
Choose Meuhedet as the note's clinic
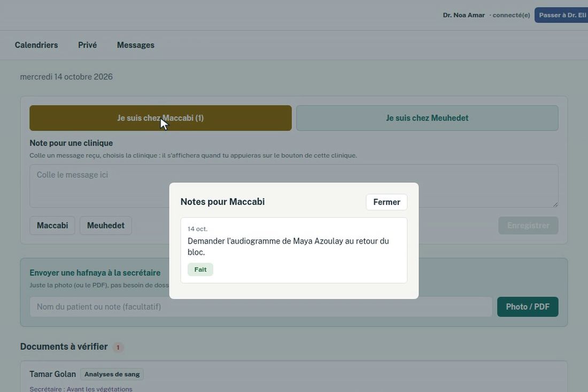point(106,226)
